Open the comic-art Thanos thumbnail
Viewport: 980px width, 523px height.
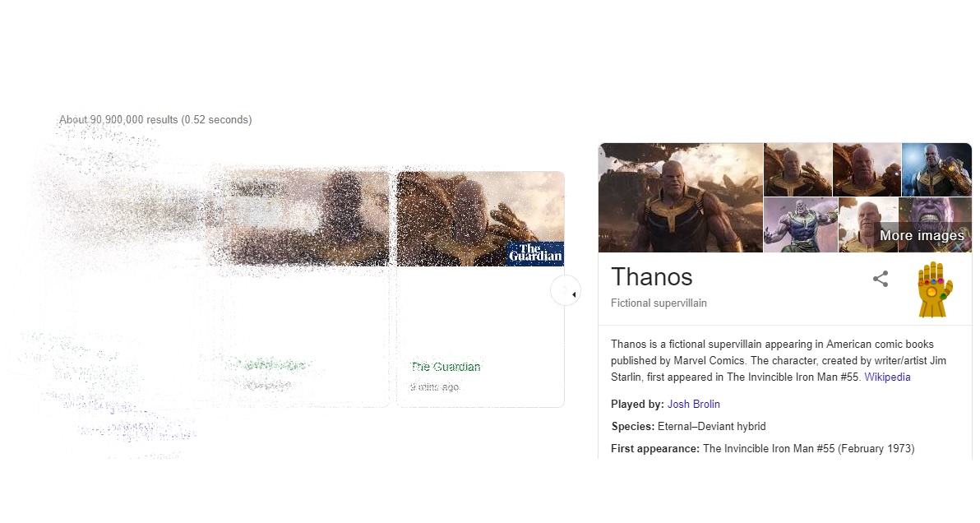pyautogui.click(x=800, y=225)
